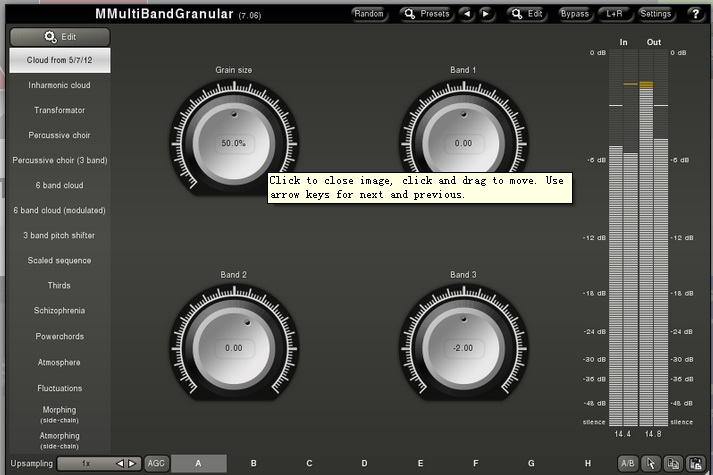
Task: Click the question mark help icon
Action: [696, 14]
